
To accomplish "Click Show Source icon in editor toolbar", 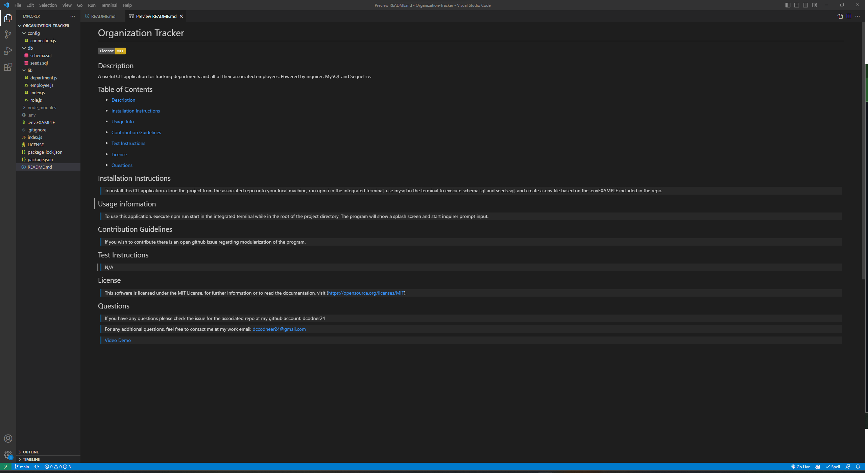I will pos(840,16).
